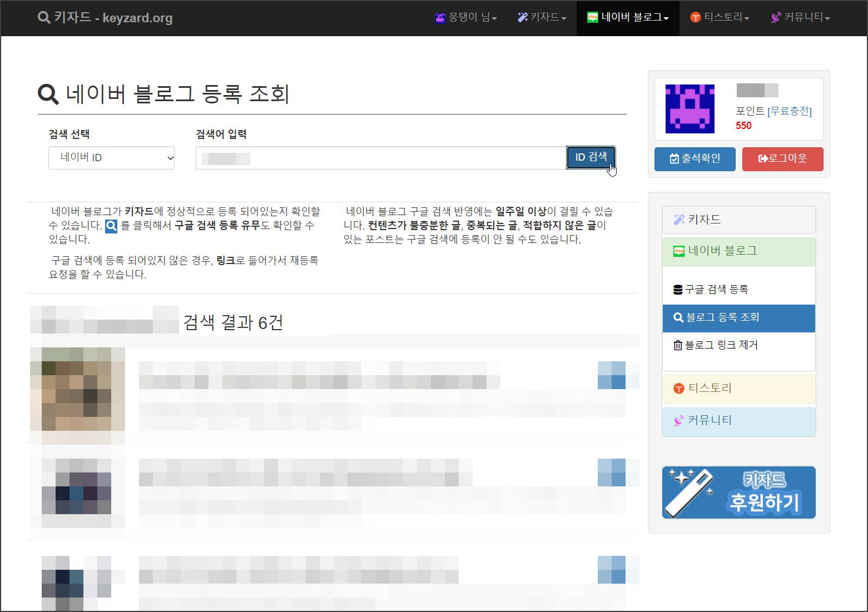
Task: Click the wand icon in the sidebar 키자드 header
Action: 679,220
